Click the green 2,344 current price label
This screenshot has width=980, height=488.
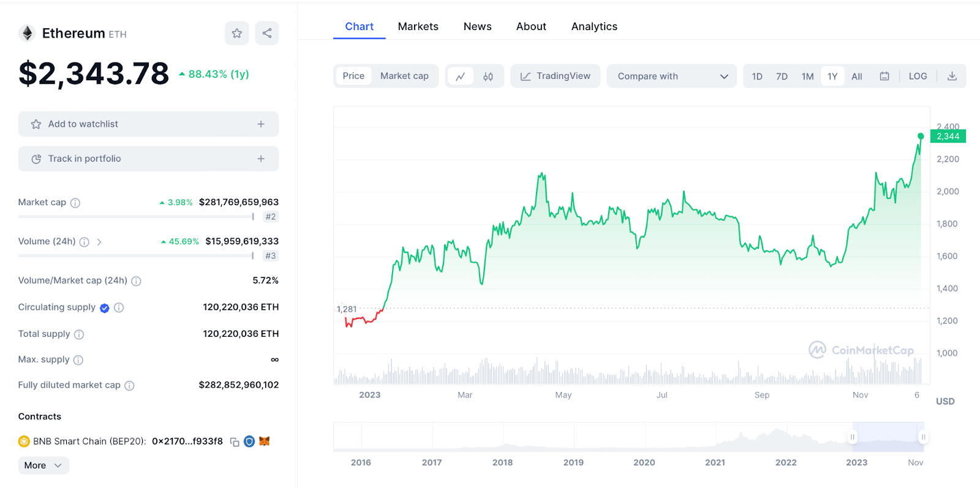click(x=948, y=137)
